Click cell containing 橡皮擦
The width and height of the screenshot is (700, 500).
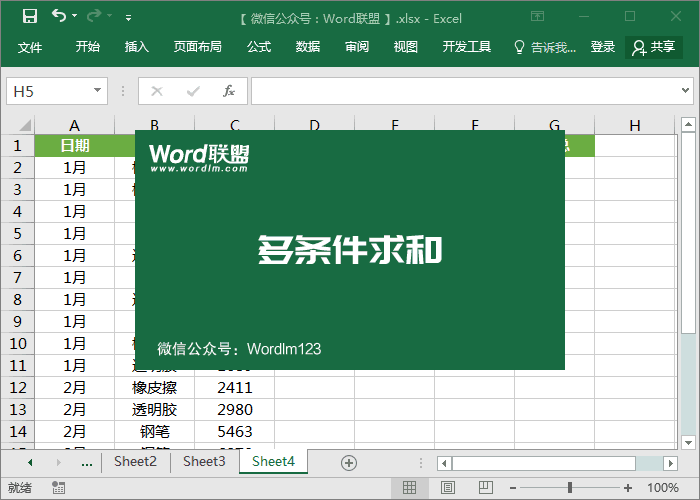(x=154, y=388)
